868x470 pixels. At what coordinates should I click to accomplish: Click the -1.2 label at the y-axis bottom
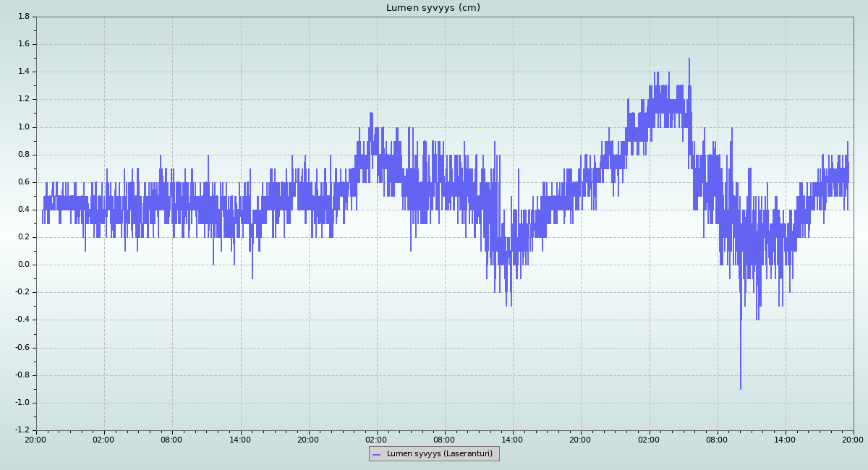click(22, 430)
